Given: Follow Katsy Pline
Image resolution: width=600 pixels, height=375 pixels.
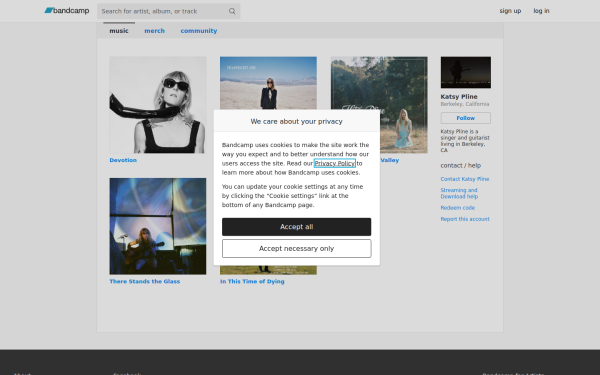Looking at the screenshot, I should tap(466, 118).
